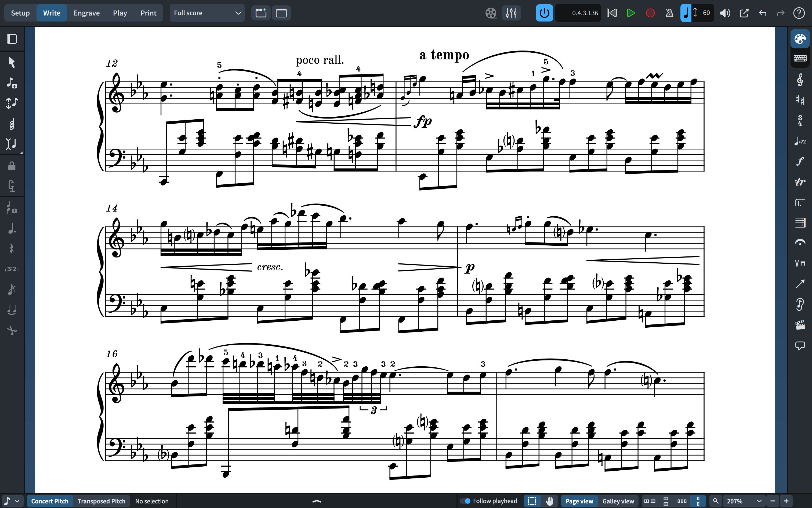Toggle the left panel visibility icon

coord(12,39)
